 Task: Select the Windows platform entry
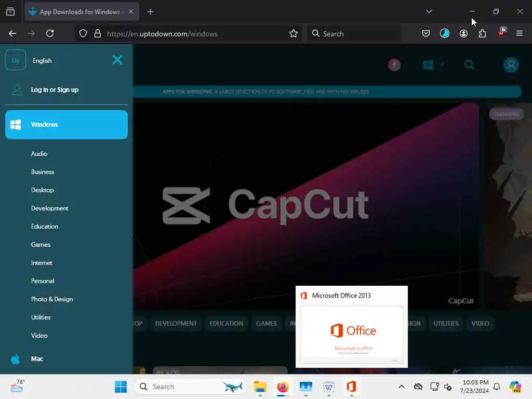66,125
